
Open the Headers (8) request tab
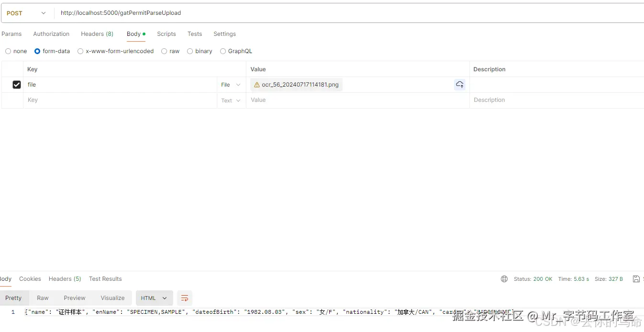click(x=97, y=34)
